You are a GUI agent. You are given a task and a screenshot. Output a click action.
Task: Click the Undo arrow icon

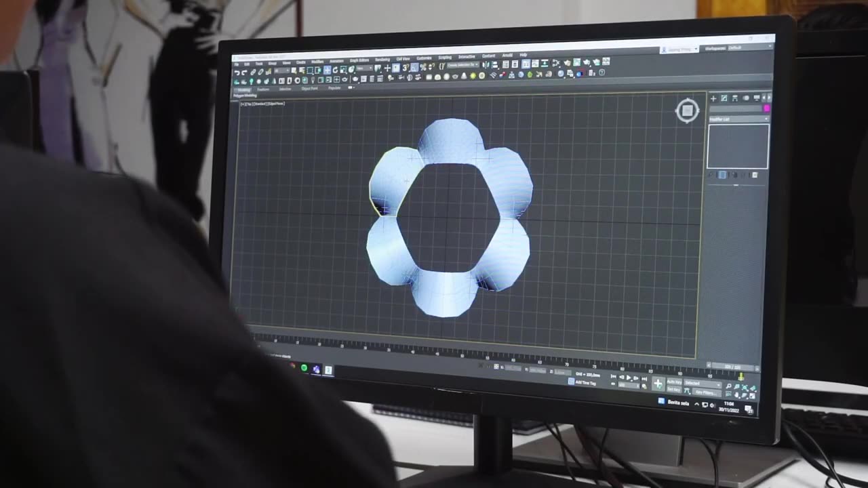click(x=237, y=73)
